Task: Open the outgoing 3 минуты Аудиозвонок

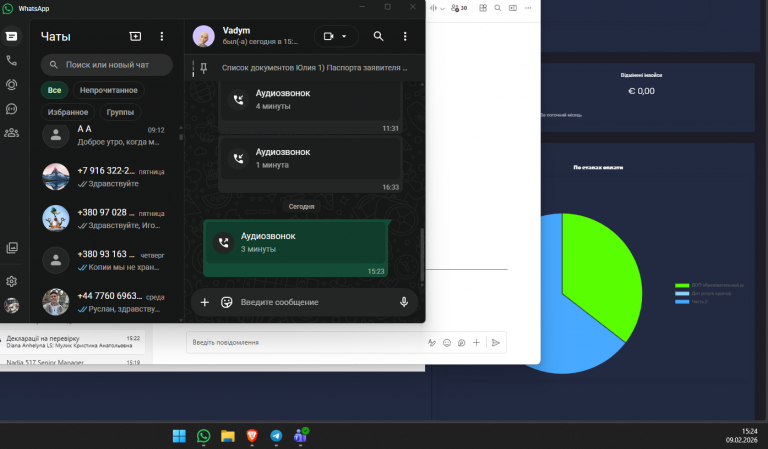Action: [296, 242]
